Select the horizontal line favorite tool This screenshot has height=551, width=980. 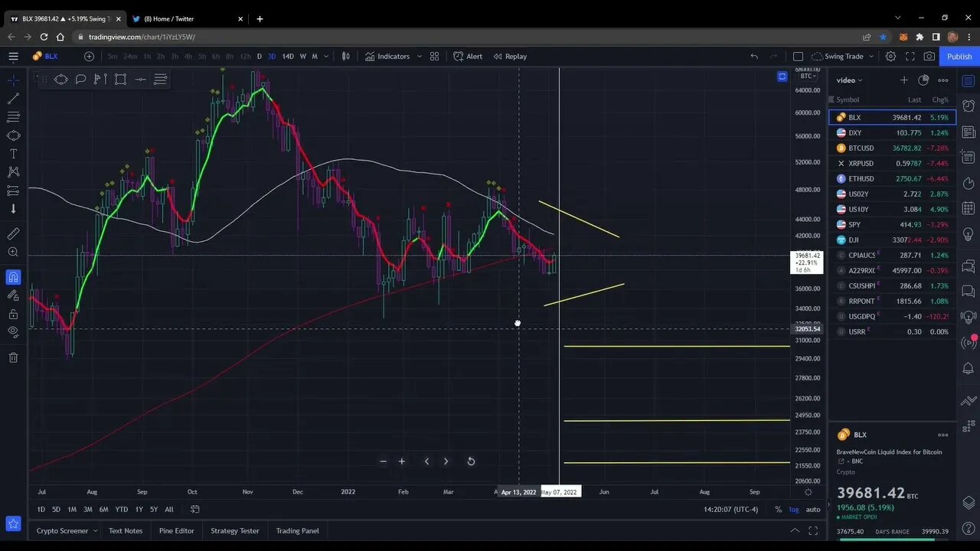click(x=140, y=79)
